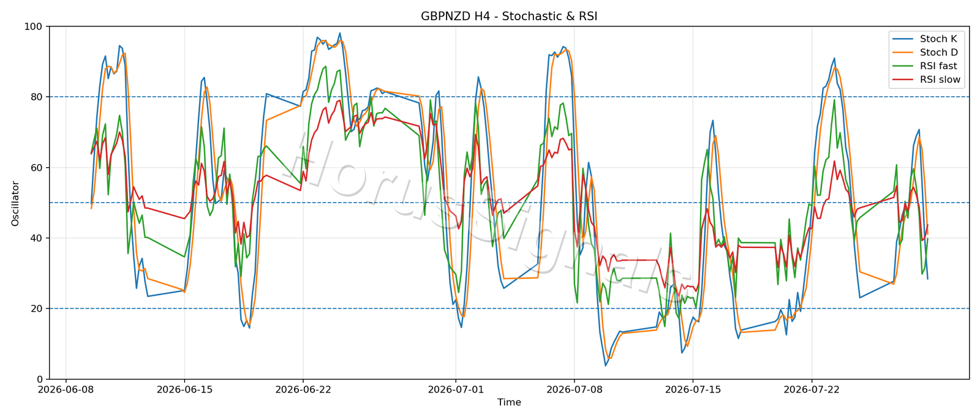Click the blue Stoch K legend line sample
980x420 pixels.
pos(904,39)
